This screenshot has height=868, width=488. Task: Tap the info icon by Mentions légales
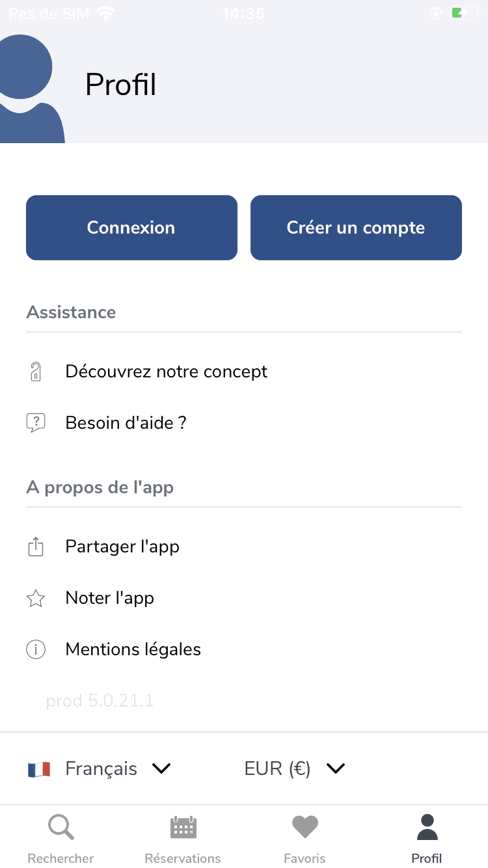[36, 649]
